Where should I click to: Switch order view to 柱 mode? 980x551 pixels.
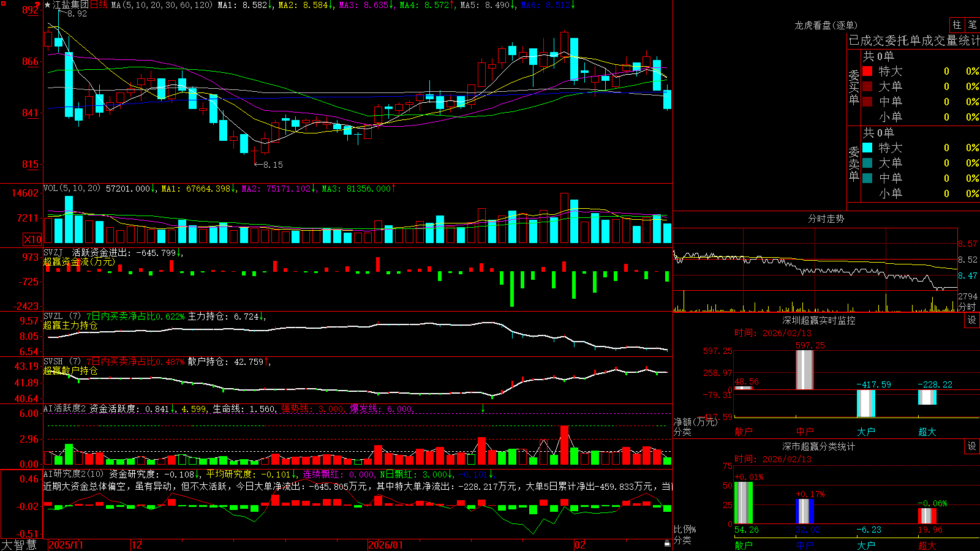pos(957,24)
